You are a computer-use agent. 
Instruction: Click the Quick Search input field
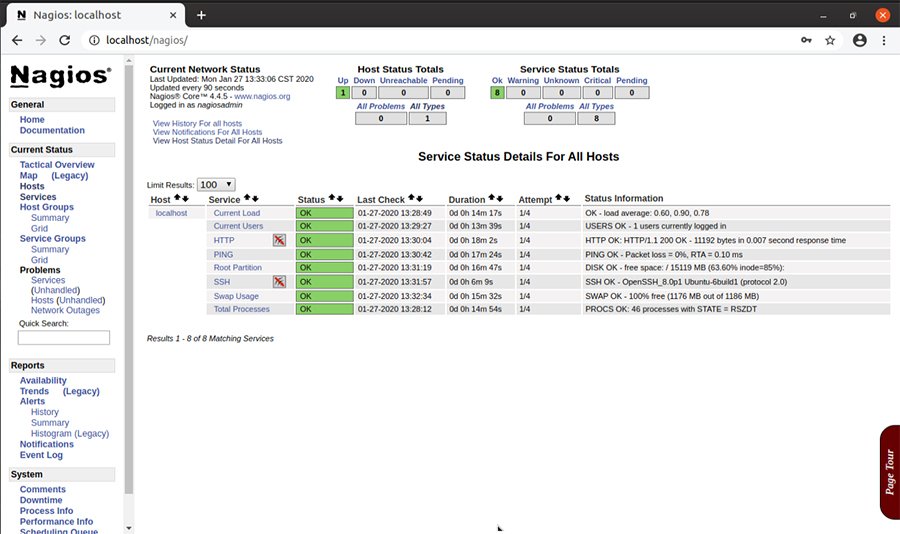64,338
